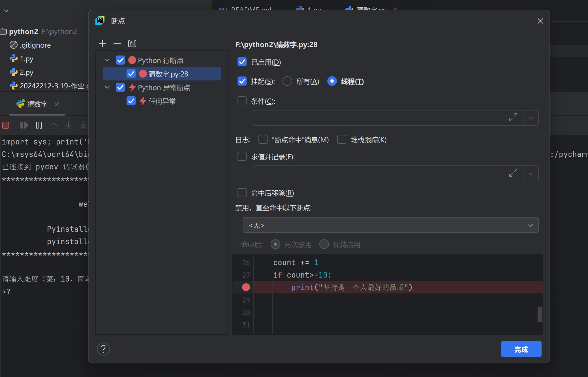Open the 禁用直至命中 <无> dropdown
588x377 pixels.
tap(390, 225)
